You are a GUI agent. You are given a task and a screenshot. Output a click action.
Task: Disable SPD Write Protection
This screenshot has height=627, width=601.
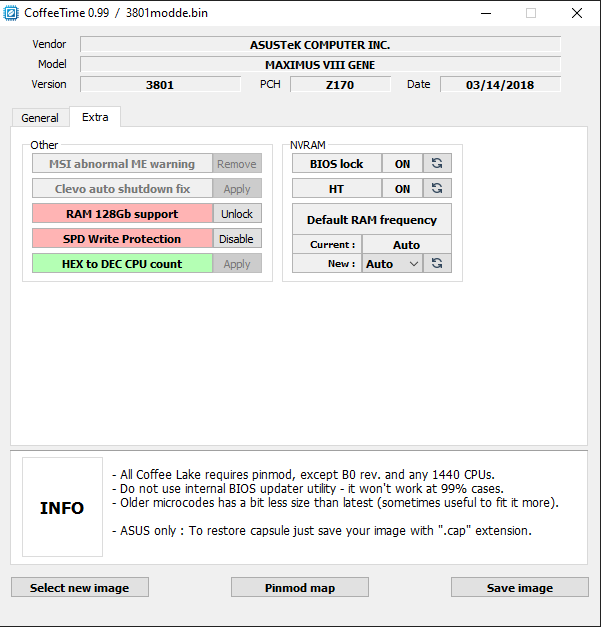click(x=237, y=239)
